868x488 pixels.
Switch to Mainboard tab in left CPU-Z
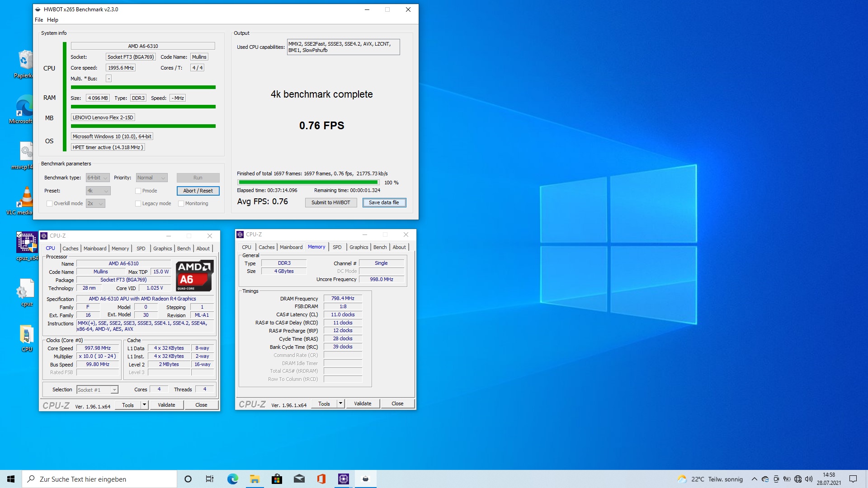click(95, 249)
